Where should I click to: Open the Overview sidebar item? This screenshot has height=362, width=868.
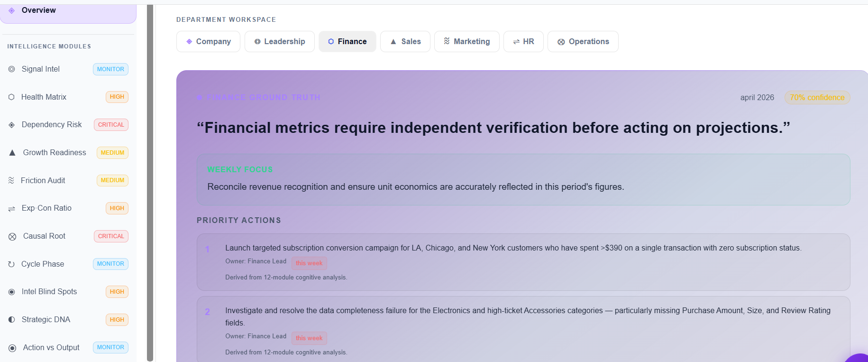pyautogui.click(x=68, y=11)
